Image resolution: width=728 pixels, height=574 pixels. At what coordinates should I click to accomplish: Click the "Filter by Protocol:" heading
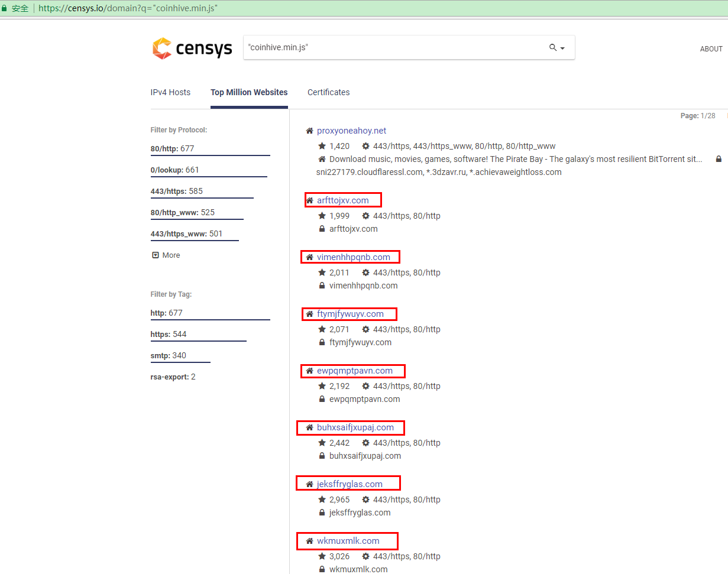[x=179, y=130]
